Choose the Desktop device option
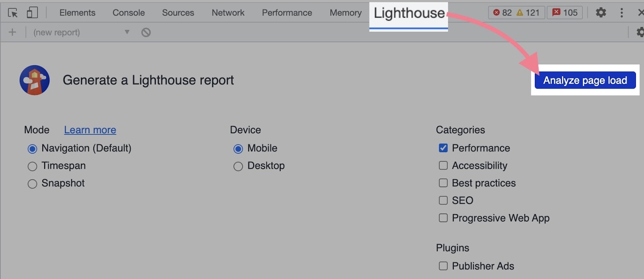 click(238, 166)
